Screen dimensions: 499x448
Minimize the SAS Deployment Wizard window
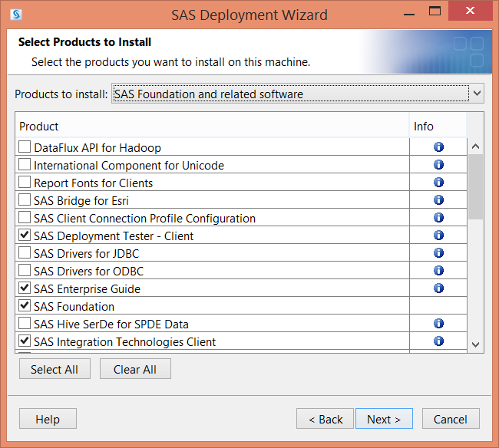[x=409, y=14]
